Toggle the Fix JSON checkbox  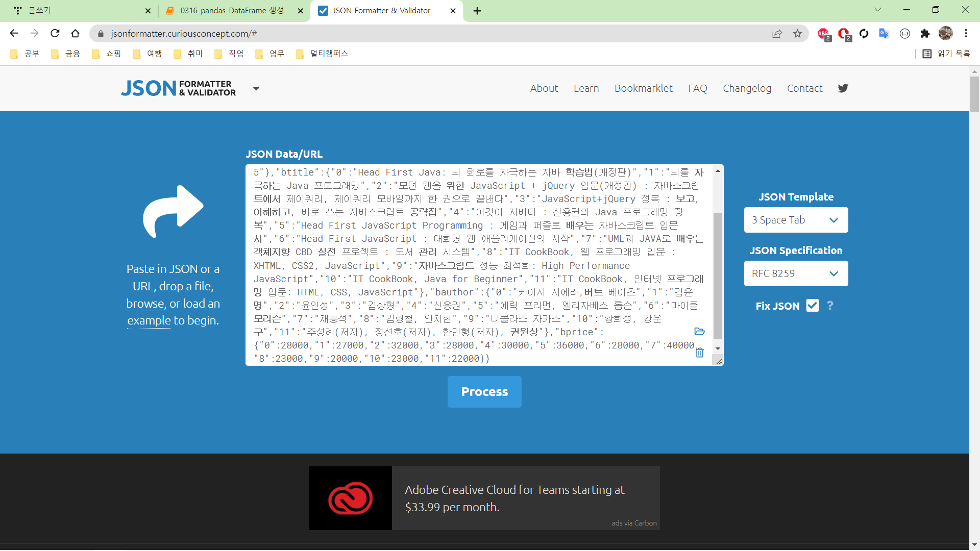click(x=812, y=306)
